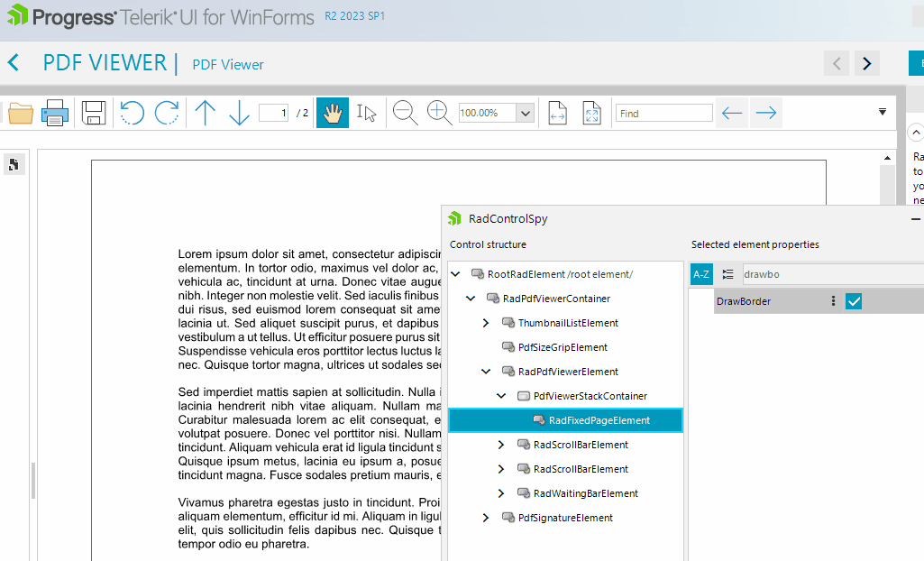Activate the hand pan tool
Screen dimensions: 924x561
coord(333,113)
